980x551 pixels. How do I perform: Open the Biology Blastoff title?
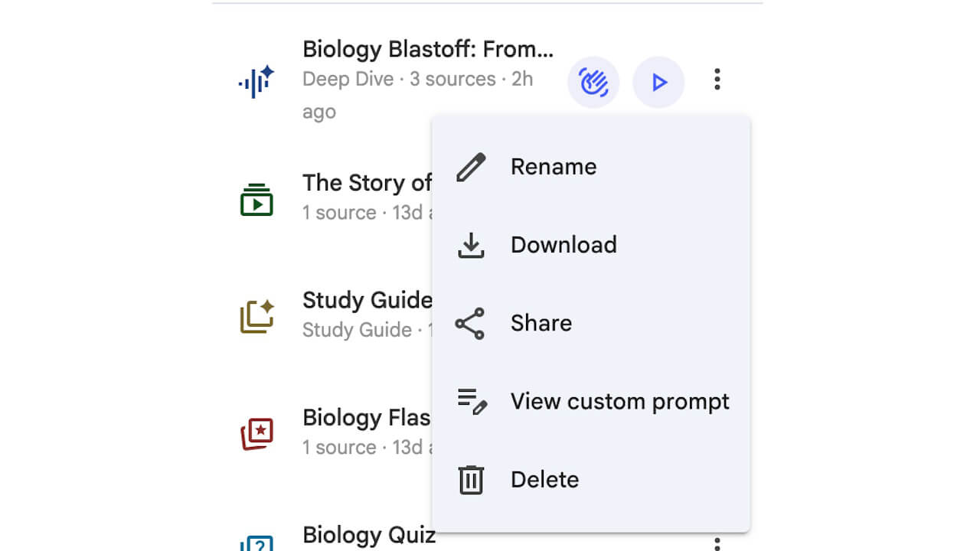tap(427, 49)
